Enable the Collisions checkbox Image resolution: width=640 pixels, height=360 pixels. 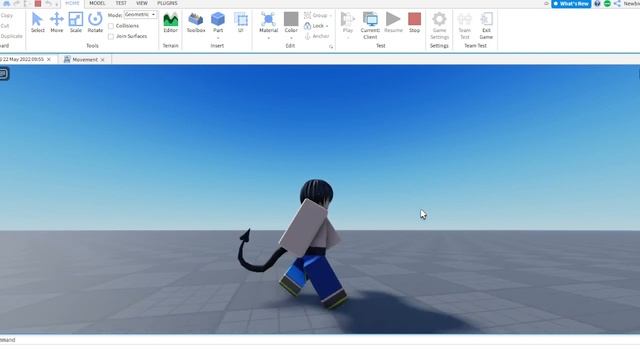(x=111, y=26)
